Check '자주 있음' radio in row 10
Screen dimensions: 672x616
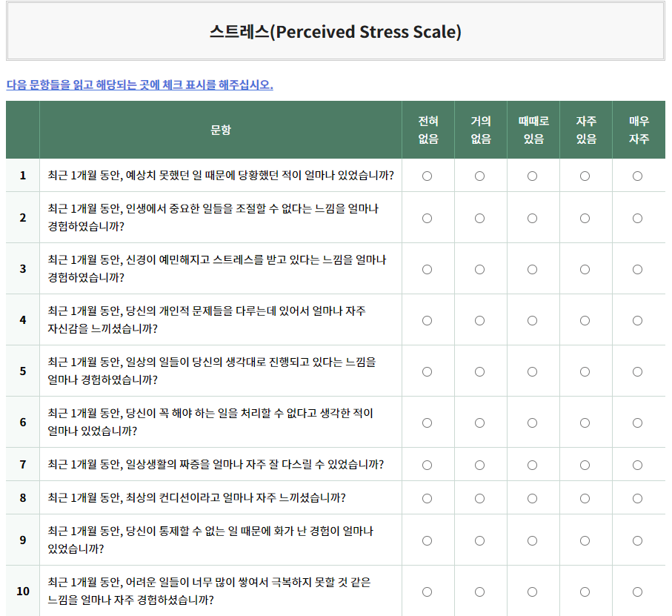[x=585, y=592]
